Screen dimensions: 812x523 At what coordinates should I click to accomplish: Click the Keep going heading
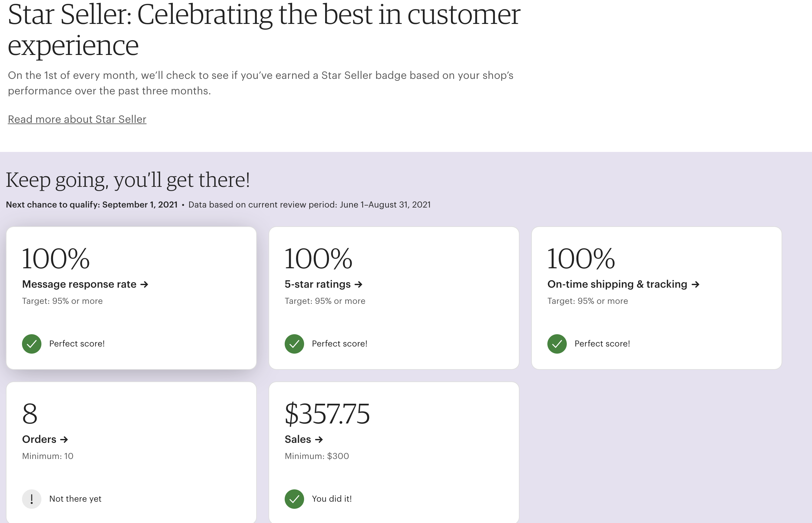128,180
